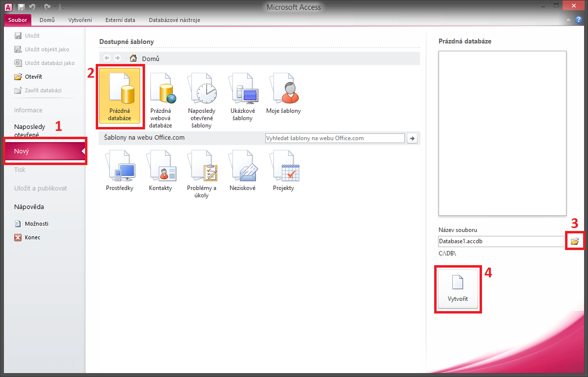Screen dimensions: 588x377
Task: Click Uložit in the backstage menu
Action: pos(27,36)
